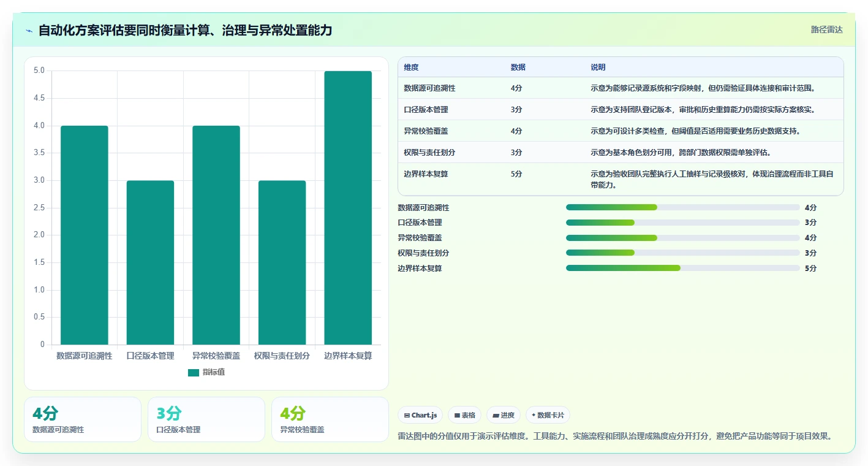Click the 5分 value beside the progress bar
Viewport: 868px width, 466px height.
810,269
